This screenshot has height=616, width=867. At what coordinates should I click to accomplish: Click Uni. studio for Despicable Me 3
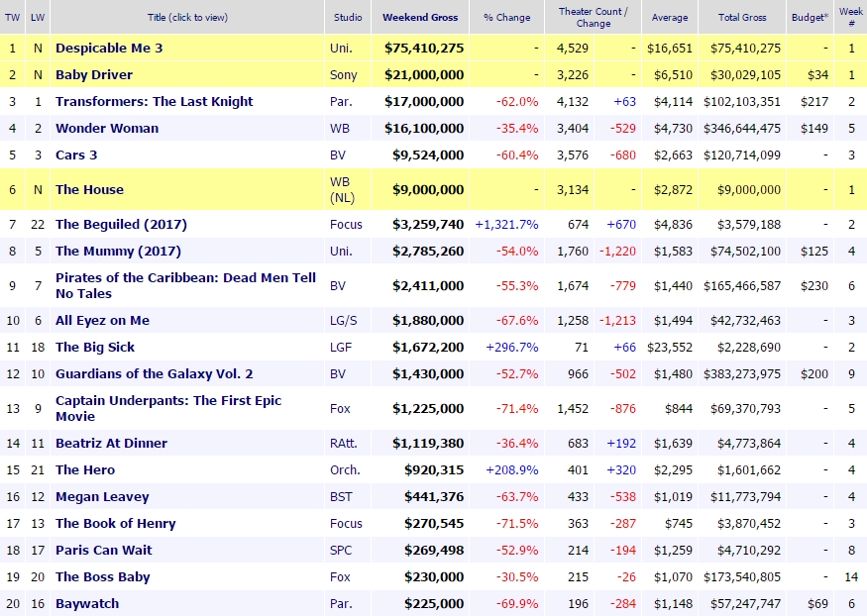341,49
